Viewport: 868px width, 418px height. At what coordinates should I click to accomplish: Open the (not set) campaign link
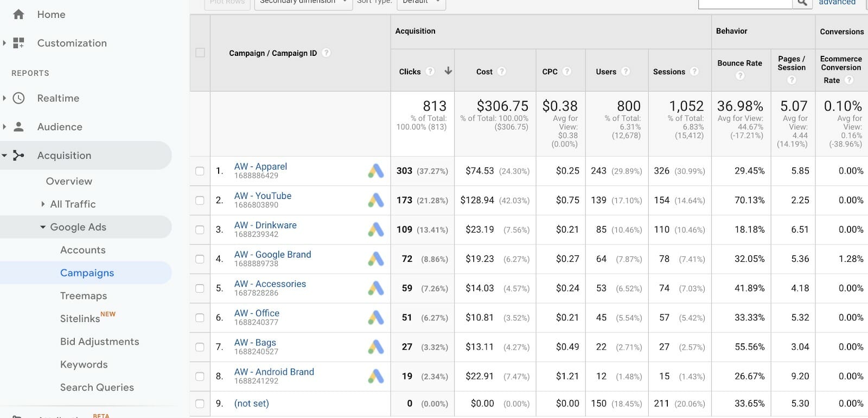click(x=251, y=403)
